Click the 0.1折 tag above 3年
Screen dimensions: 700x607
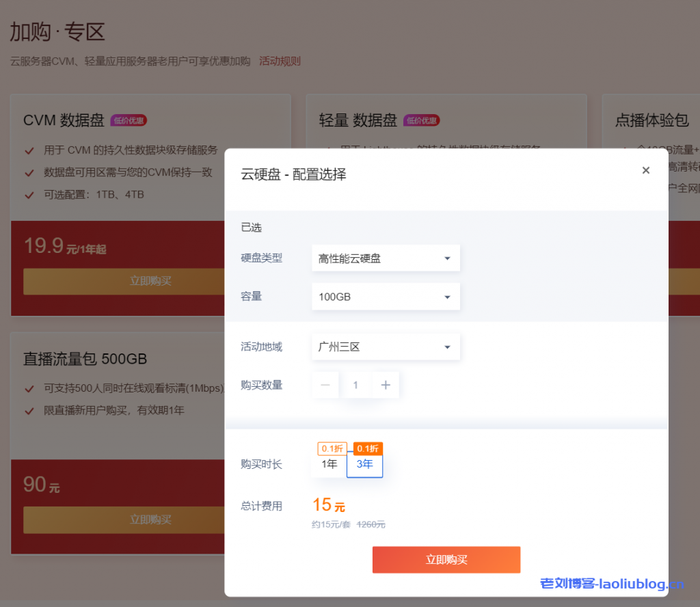(368, 449)
